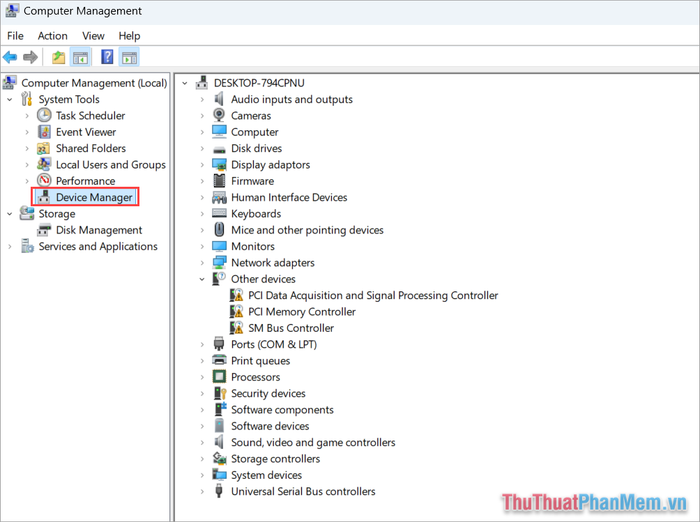Viewport: 700px width, 522px height.
Task: Click the Display adaptors icon
Action: pos(219,164)
